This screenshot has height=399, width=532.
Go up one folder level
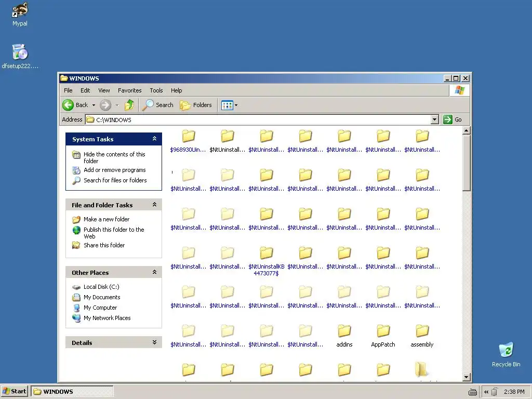129,105
